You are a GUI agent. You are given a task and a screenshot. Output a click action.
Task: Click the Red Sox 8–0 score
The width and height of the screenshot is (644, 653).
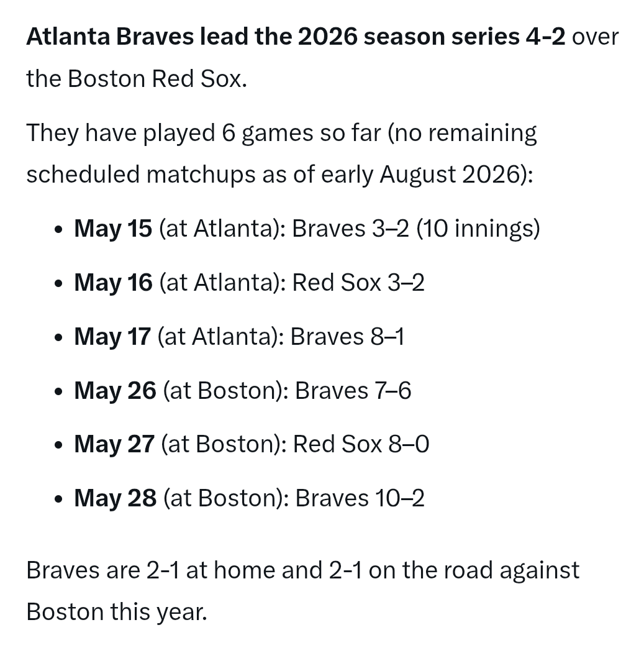361,444
